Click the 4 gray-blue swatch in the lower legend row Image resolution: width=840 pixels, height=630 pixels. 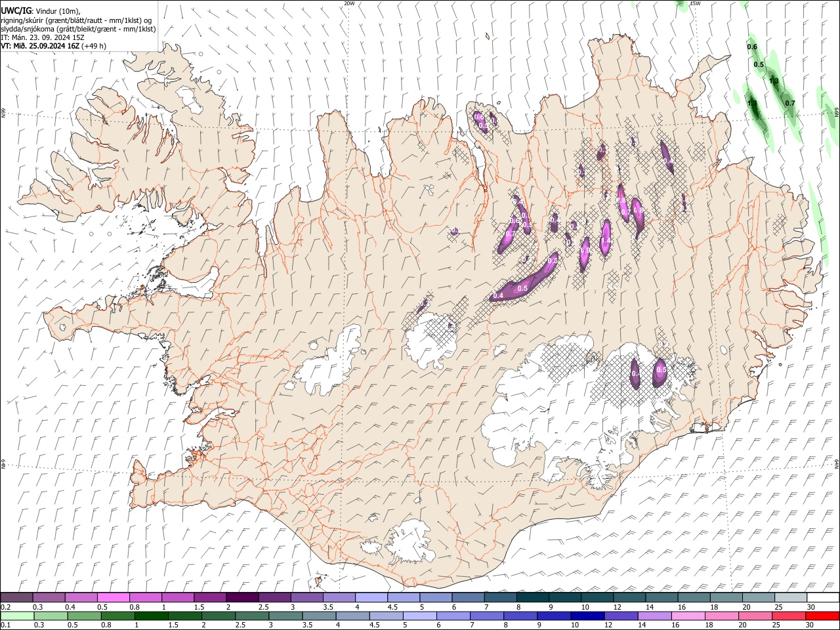pos(352,616)
